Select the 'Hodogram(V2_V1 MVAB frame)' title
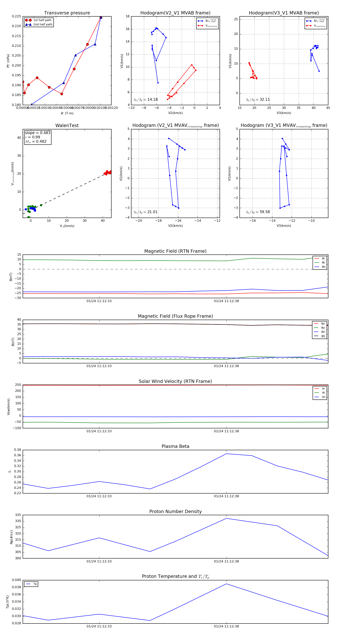The height and width of the screenshot is (644, 351). pyautogui.click(x=175, y=13)
